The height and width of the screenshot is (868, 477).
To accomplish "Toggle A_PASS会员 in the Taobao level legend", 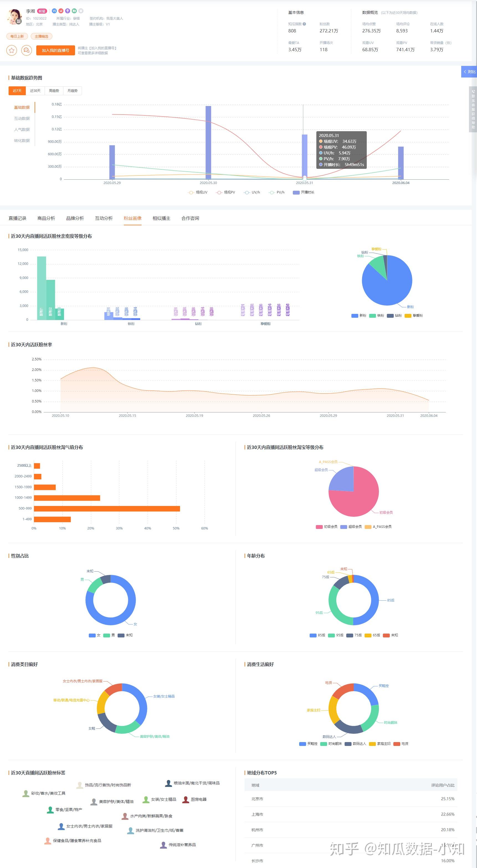I will (378, 527).
